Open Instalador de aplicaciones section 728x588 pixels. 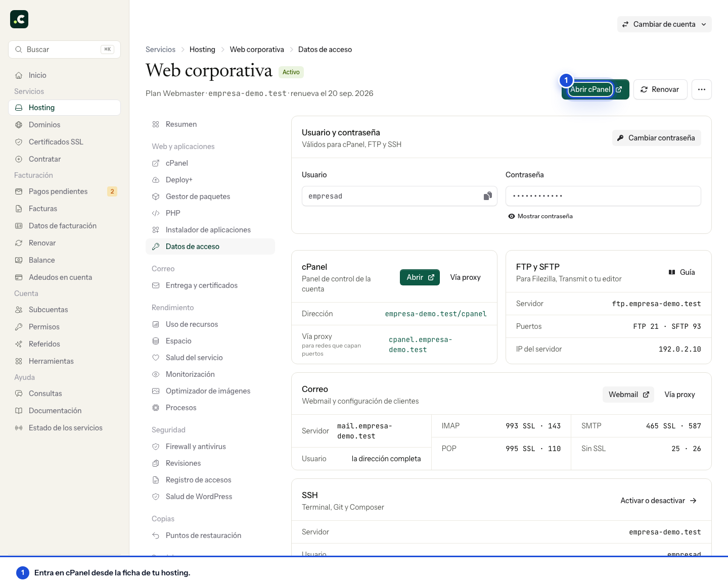point(210,230)
